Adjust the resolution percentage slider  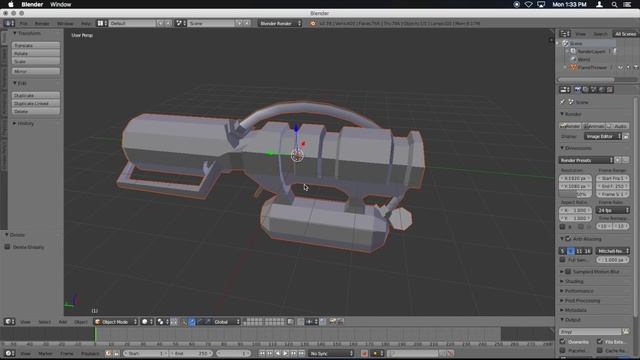pos(575,194)
